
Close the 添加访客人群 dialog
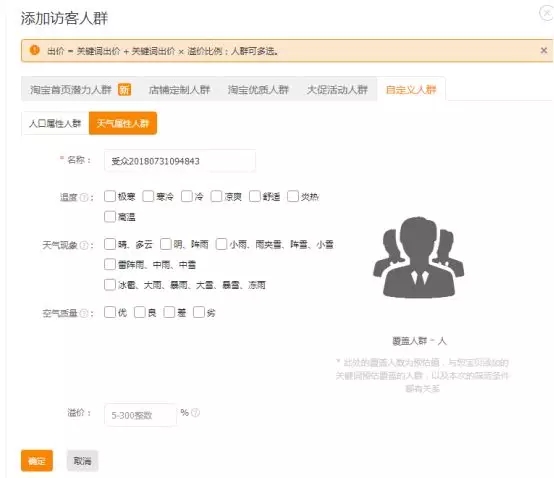pyautogui.click(x=546, y=13)
